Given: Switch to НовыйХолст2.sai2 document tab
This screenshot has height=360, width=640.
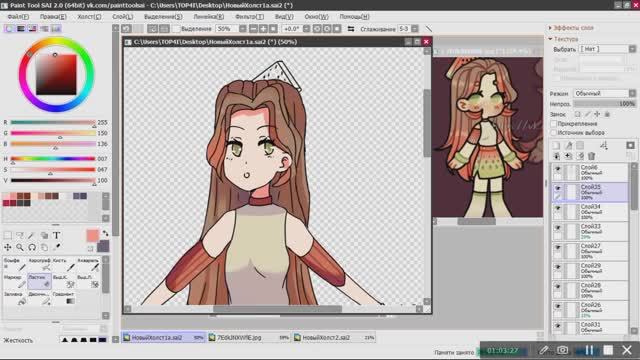Looking at the screenshot, I should pyautogui.click(x=334, y=338).
